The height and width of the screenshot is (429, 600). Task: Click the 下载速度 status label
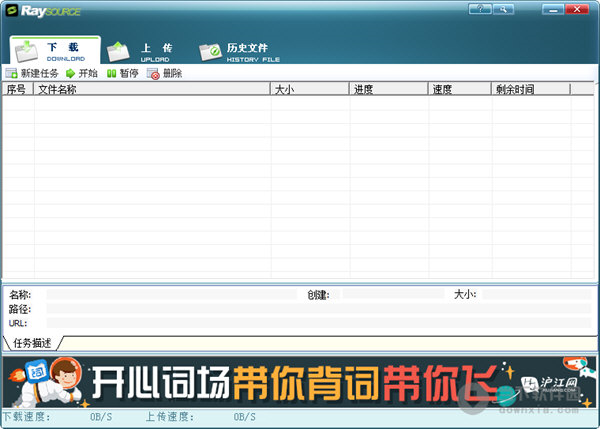[x=27, y=416]
